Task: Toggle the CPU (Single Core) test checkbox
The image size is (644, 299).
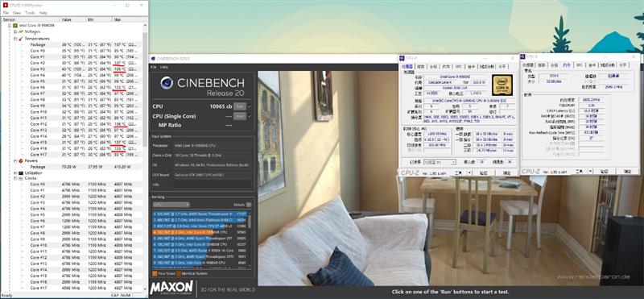Action: (x=250, y=116)
